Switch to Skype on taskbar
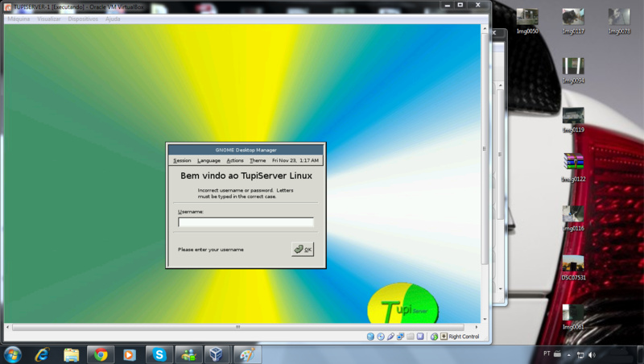 coord(159,354)
